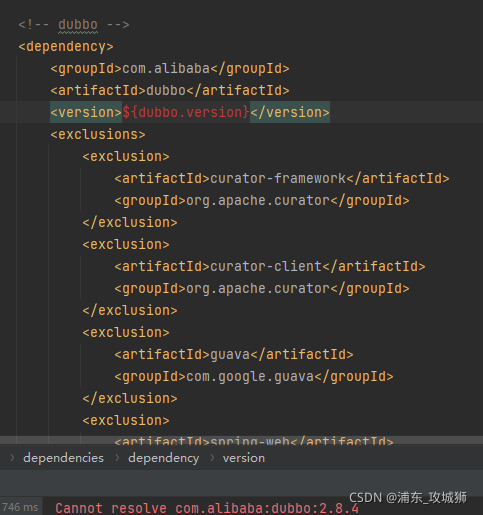Click the chevron before 'dependency' breadcrumb
Screen dimensions: 483x515
click(x=117, y=458)
